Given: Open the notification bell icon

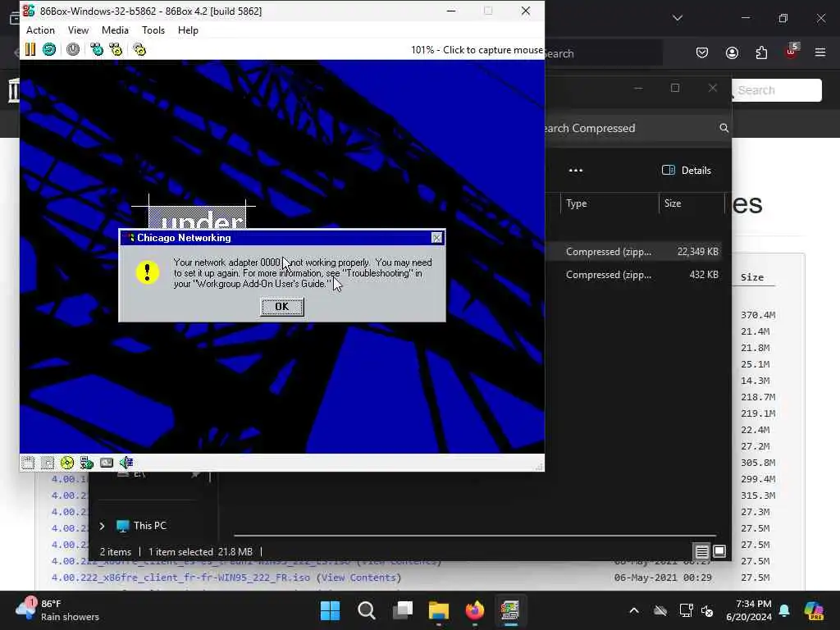Looking at the screenshot, I should (x=784, y=610).
